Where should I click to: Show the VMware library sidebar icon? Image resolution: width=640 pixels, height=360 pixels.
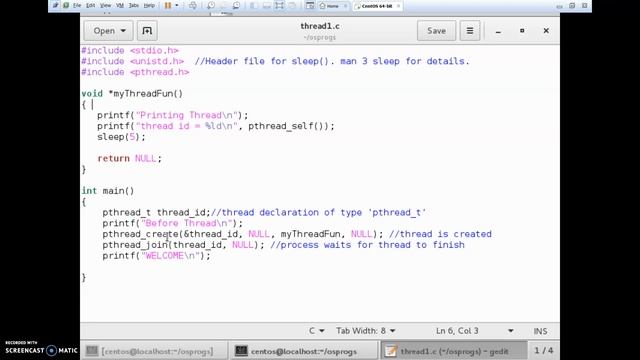(x=253, y=6)
